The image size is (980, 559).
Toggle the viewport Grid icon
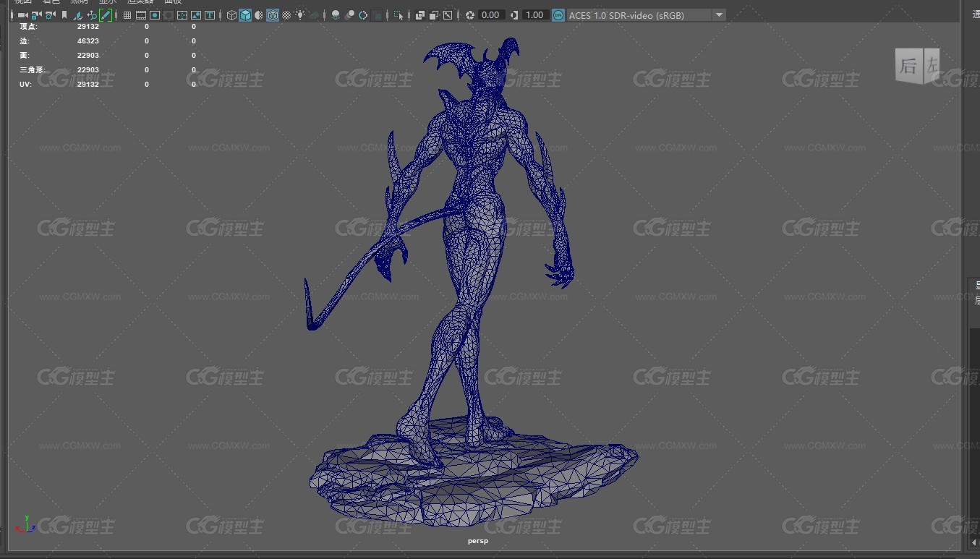click(x=127, y=15)
